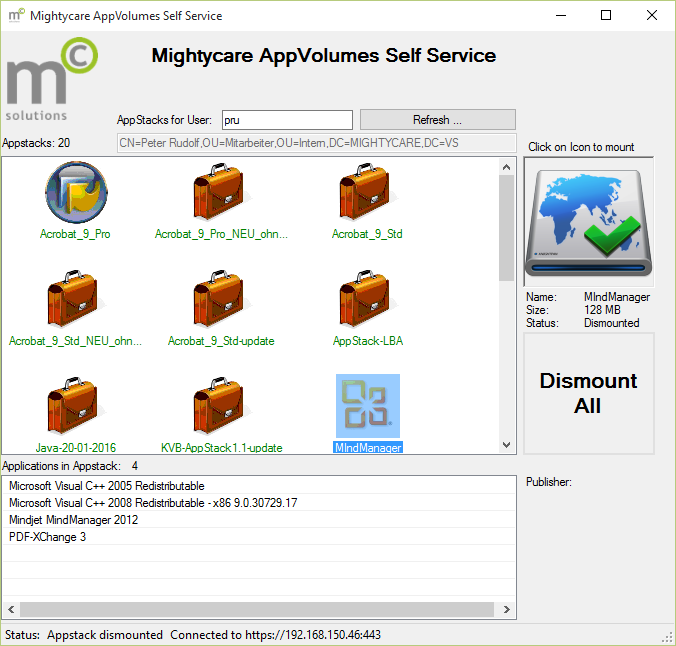Select the Acrobat_9_Pro appstack icon
Screen dimensions: 676x646
click(x=76, y=192)
